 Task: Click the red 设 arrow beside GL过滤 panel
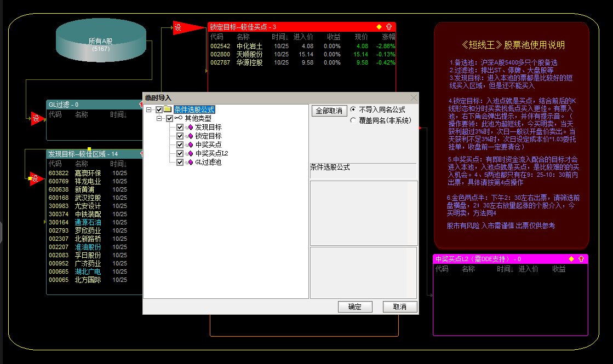click(36, 118)
